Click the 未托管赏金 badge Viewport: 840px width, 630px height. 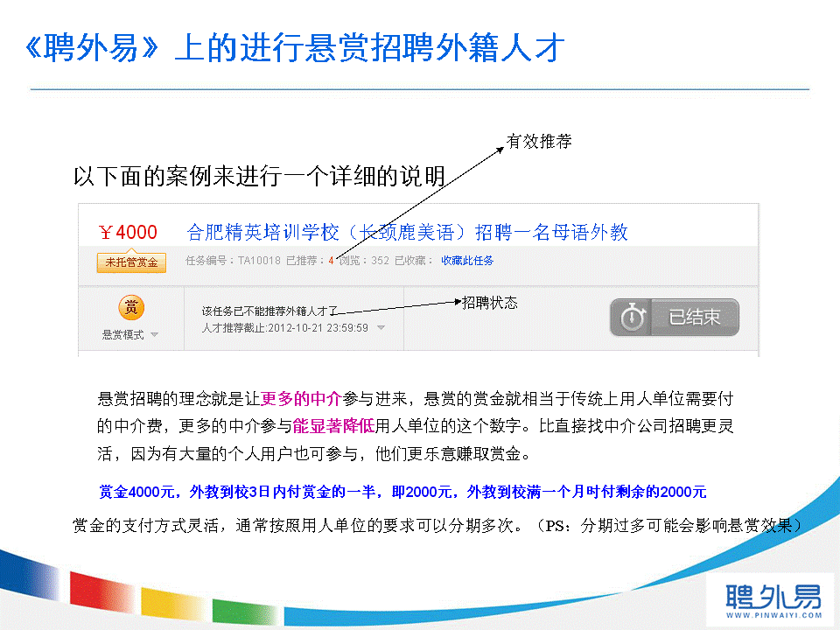coord(131,262)
